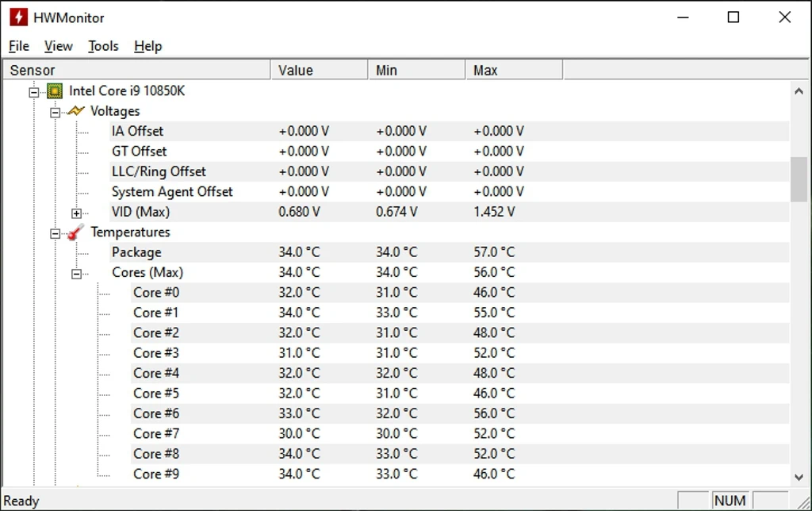Click the Max column header
Viewport: 812px width, 511px height.
click(514, 70)
